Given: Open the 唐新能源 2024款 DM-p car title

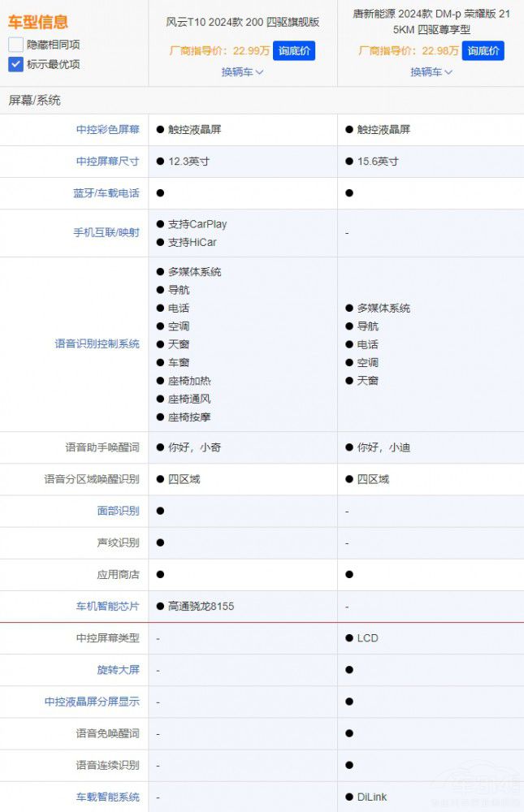Looking at the screenshot, I should 431,21.
